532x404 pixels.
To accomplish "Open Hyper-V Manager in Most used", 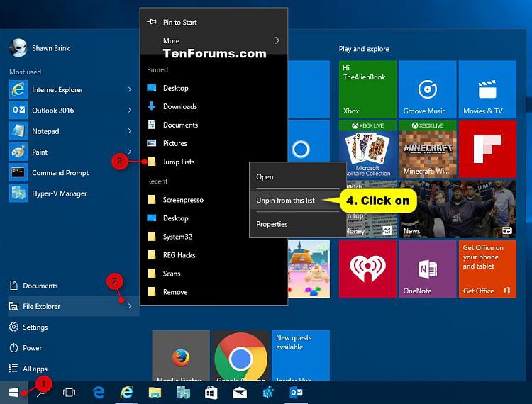I will coord(71,193).
